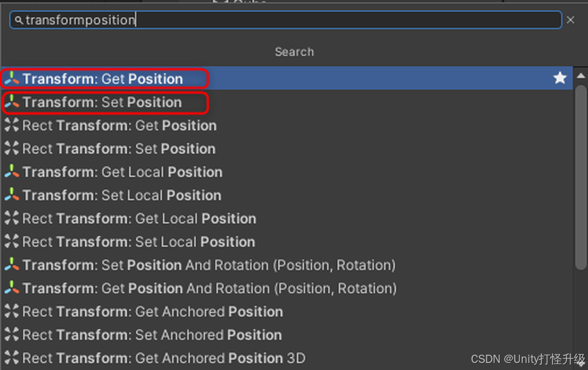Click the Search header label
Screen dimensions: 588x370
click(x=295, y=52)
